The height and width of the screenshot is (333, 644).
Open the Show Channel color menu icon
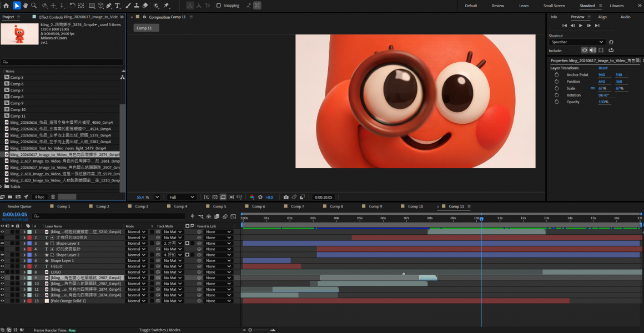[x=252, y=197]
